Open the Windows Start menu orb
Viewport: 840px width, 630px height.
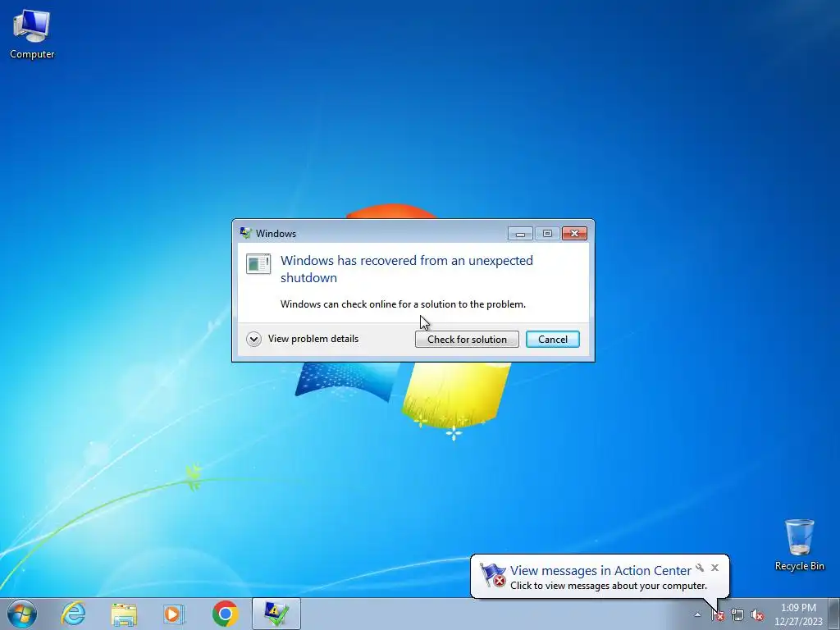click(x=22, y=614)
